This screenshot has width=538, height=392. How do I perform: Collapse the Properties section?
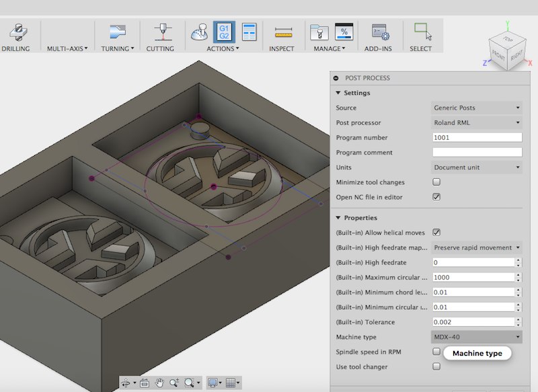click(x=338, y=218)
